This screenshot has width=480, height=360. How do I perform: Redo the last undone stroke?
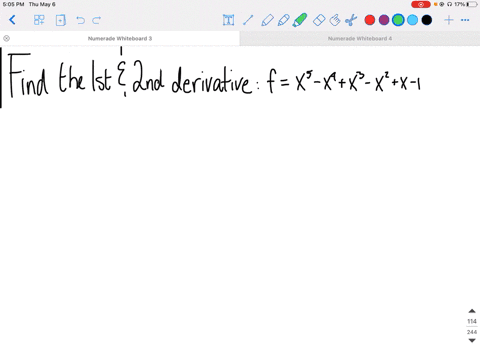[x=97, y=20]
